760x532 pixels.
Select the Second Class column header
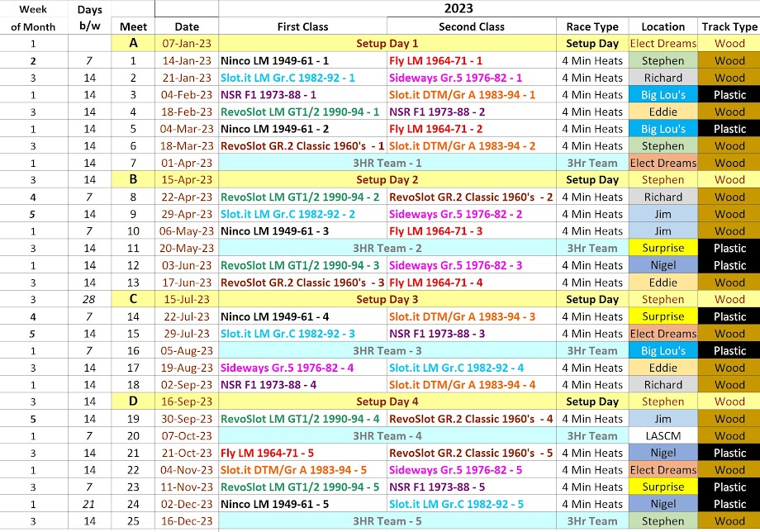[x=471, y=26]
